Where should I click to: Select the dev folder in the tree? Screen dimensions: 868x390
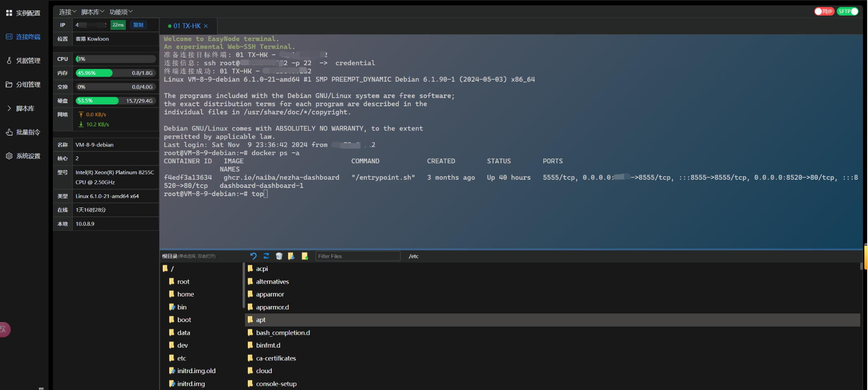click(178, 345)
